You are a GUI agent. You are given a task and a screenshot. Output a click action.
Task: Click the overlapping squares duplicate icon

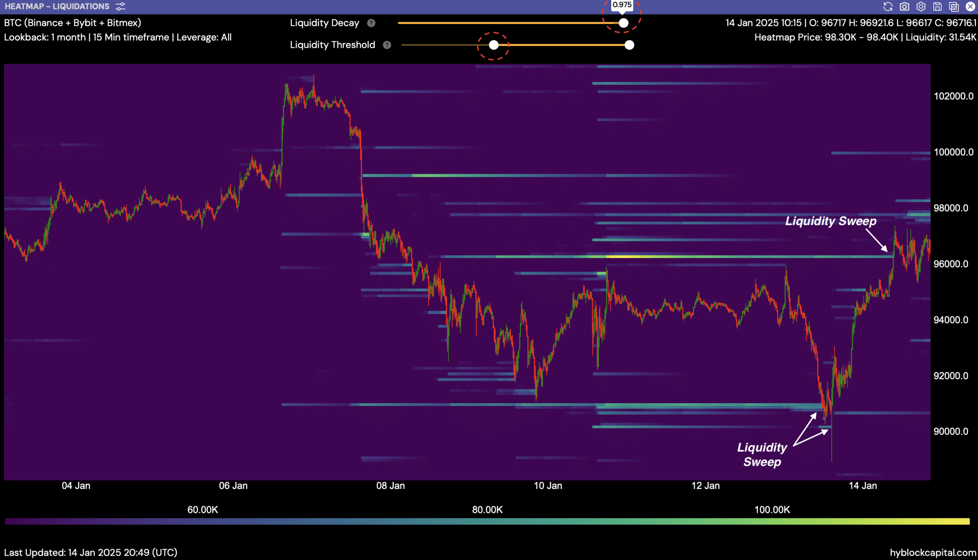tap(954, 6)
